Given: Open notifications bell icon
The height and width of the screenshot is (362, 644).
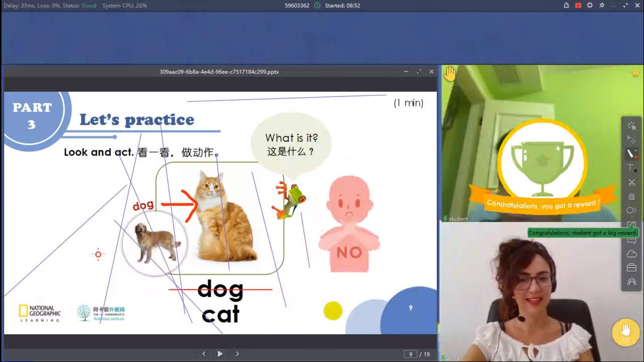Looking at the screenshot, I should [x=566, y=6].
